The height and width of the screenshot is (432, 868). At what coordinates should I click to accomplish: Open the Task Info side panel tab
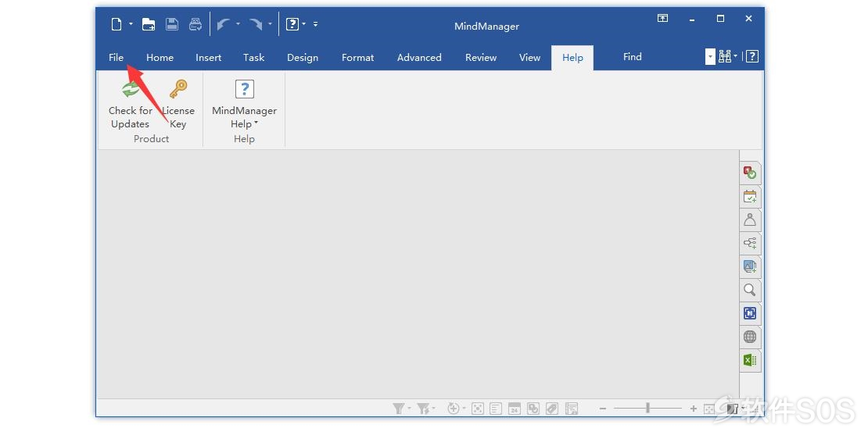coord(750,173)
